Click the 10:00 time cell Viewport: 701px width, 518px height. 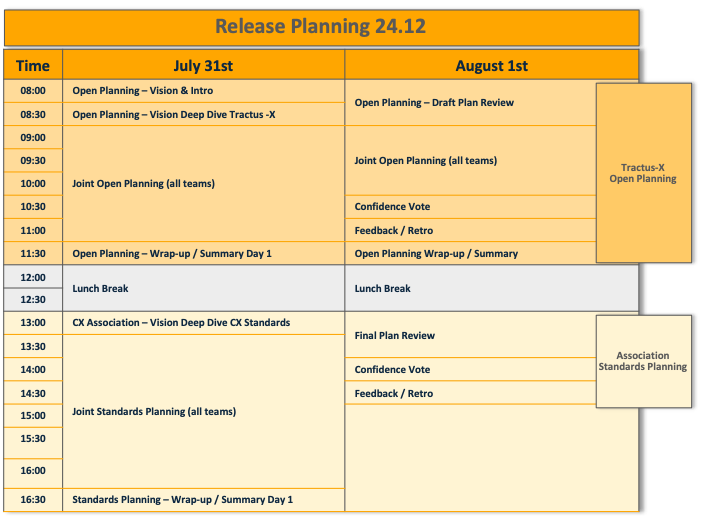[33, 184]
